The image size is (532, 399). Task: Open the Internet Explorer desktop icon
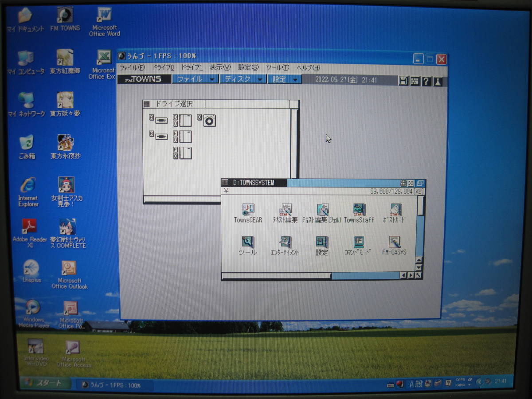point(28,192)
